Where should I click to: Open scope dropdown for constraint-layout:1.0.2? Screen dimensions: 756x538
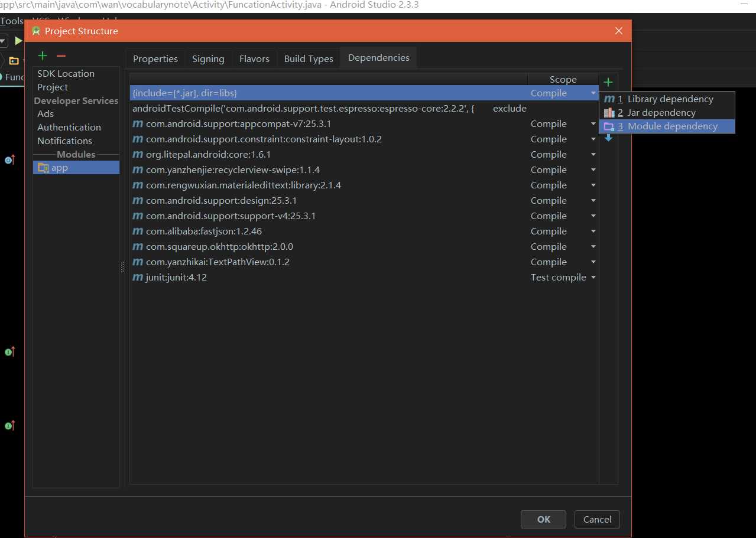[x=593, y=139]
